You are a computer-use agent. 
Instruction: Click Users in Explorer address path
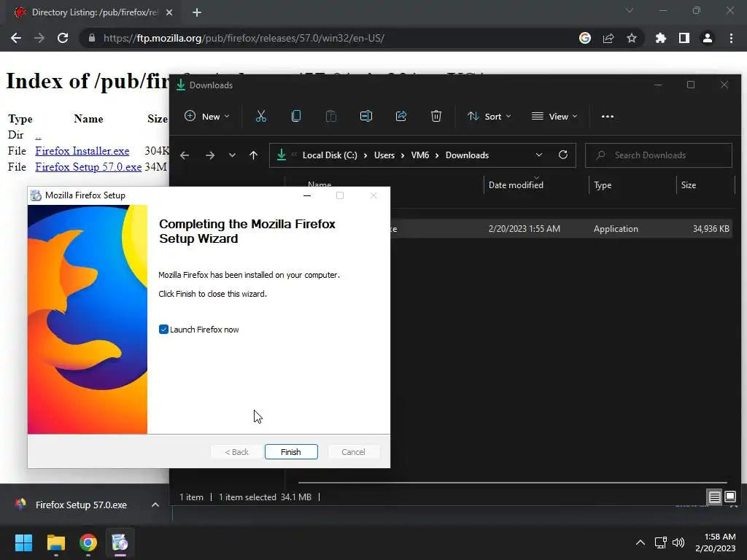coord(384,155)
